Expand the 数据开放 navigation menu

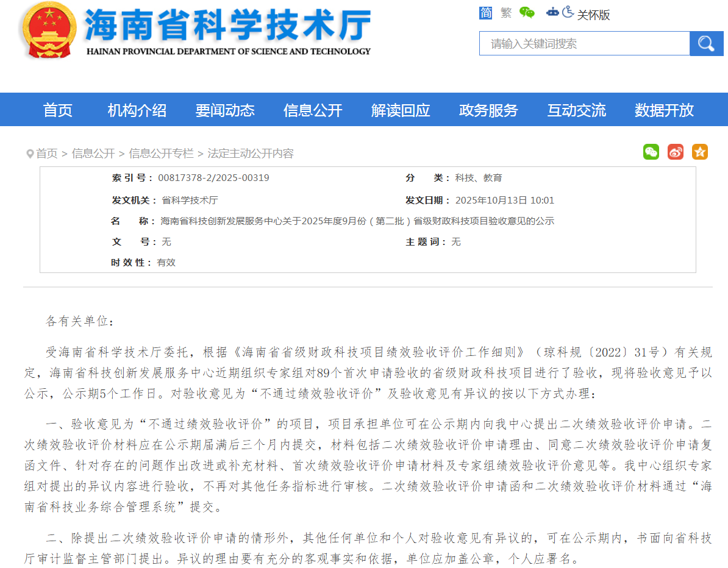point(664,110)
